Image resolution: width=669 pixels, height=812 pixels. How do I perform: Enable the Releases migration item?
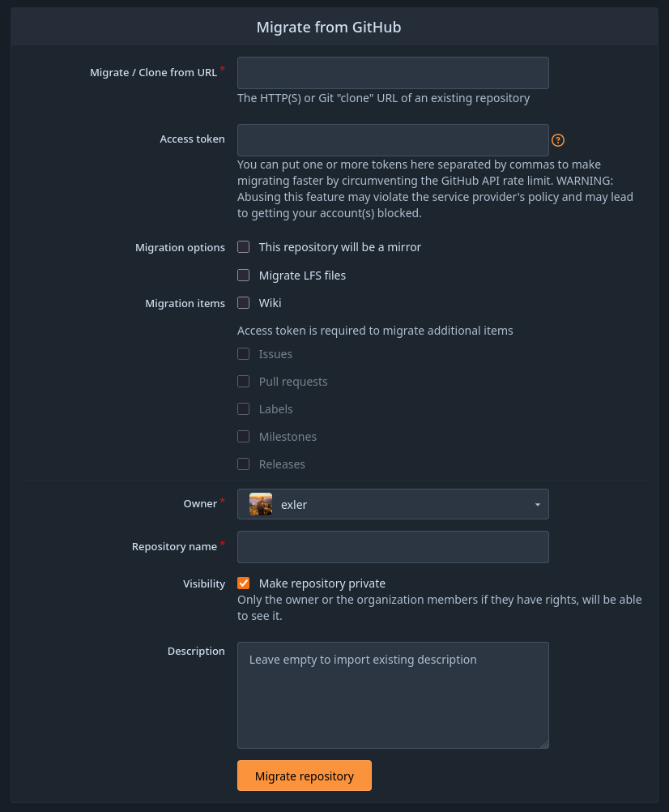click(244, 464)
